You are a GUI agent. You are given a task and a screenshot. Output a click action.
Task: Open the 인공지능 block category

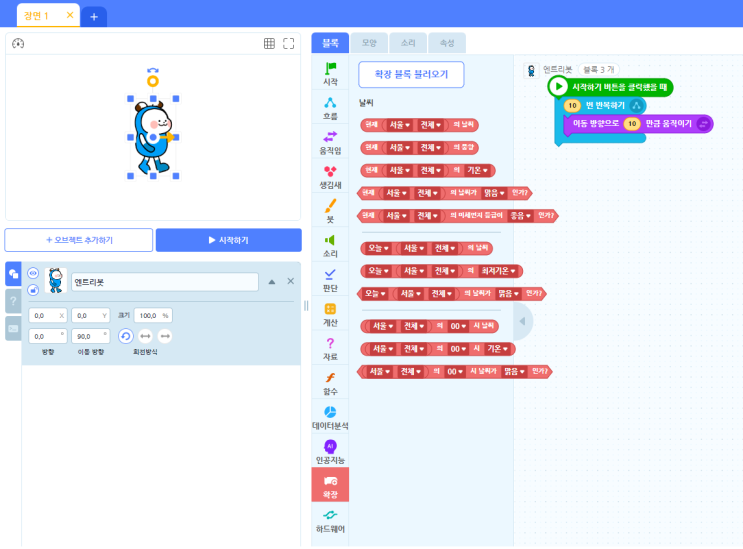tap(330, 452)
